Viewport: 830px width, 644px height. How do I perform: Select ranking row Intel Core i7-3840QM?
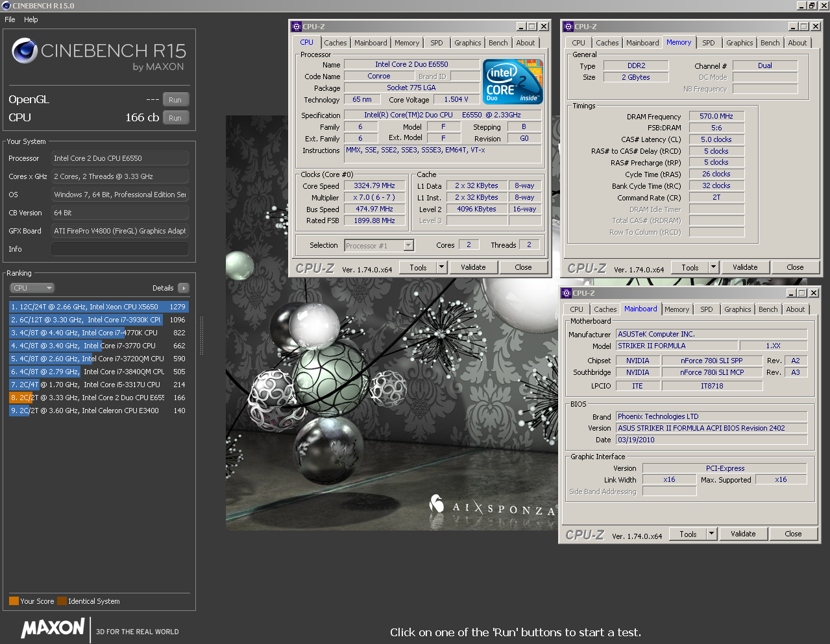click(99, 372)
